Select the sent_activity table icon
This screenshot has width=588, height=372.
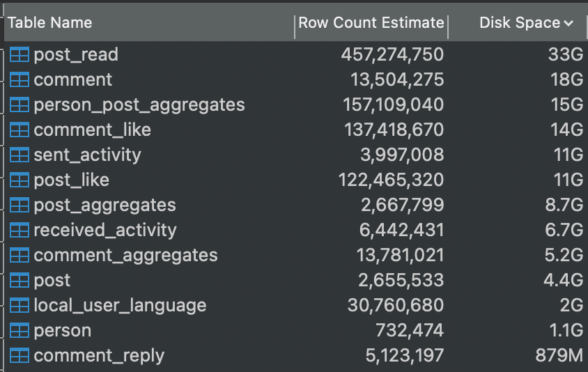[19, 155]
